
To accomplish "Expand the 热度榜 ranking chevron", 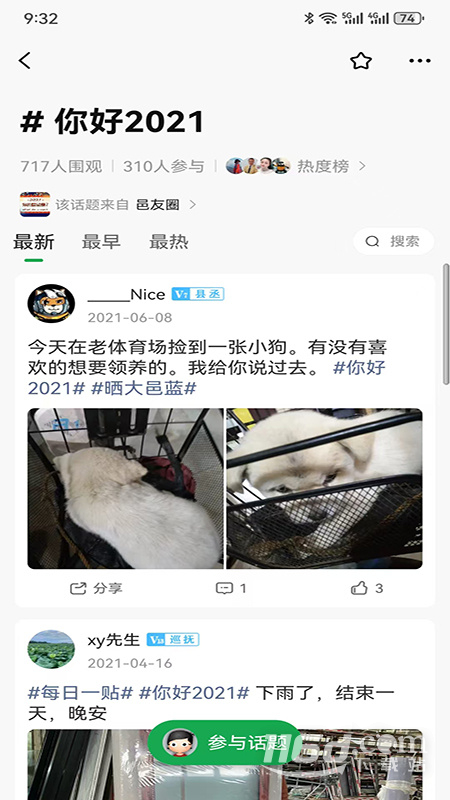I will (x=362, y=166).
